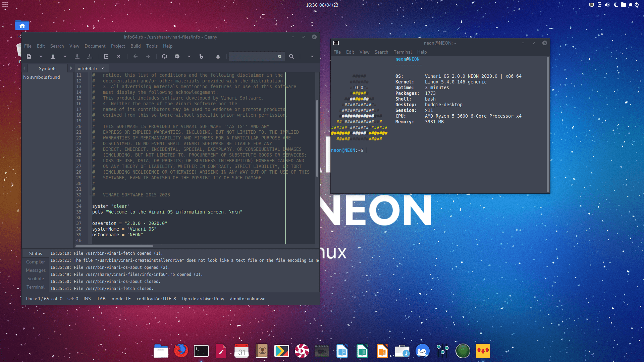Open the color chooser droplet icon

click(x=218, y=56)
